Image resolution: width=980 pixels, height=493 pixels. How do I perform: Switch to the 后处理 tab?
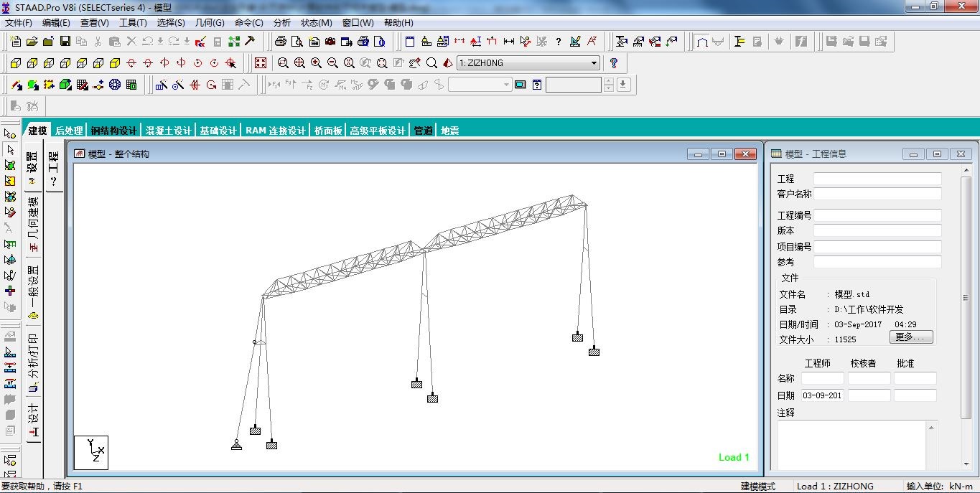pos(69,131)
